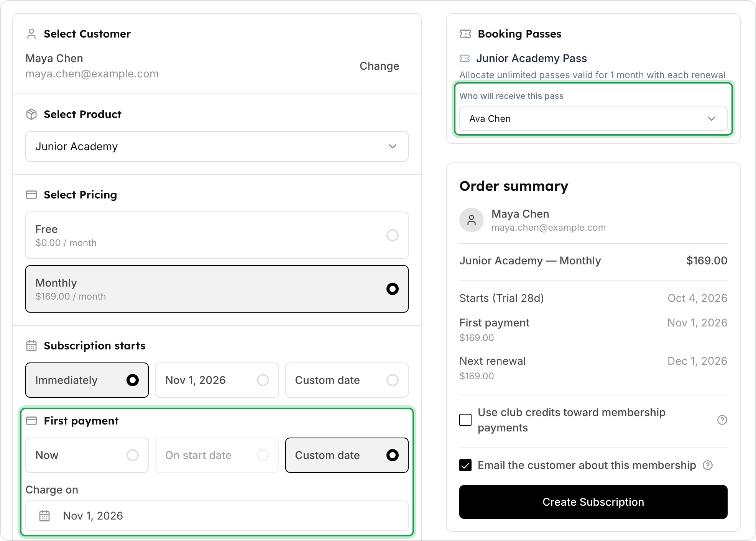This screenshot has width=756, height=541.
Task: Open help icon for club credits option
Action: [x=722, y=420]
